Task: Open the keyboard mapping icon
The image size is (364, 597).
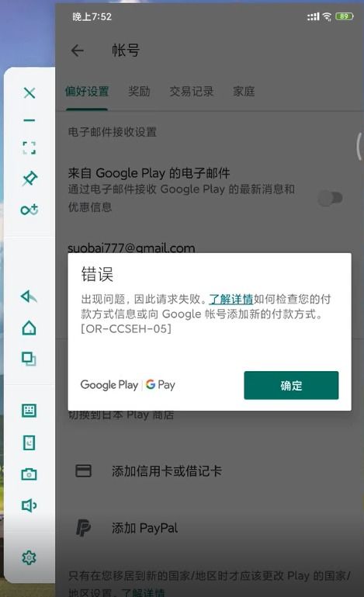Action: [29, 411]
